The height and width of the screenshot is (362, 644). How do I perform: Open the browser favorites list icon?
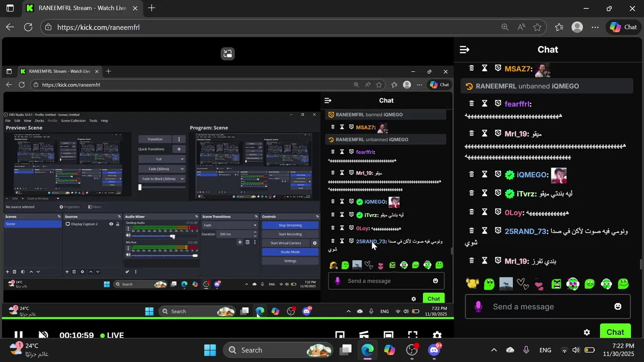tap(559, 27)
